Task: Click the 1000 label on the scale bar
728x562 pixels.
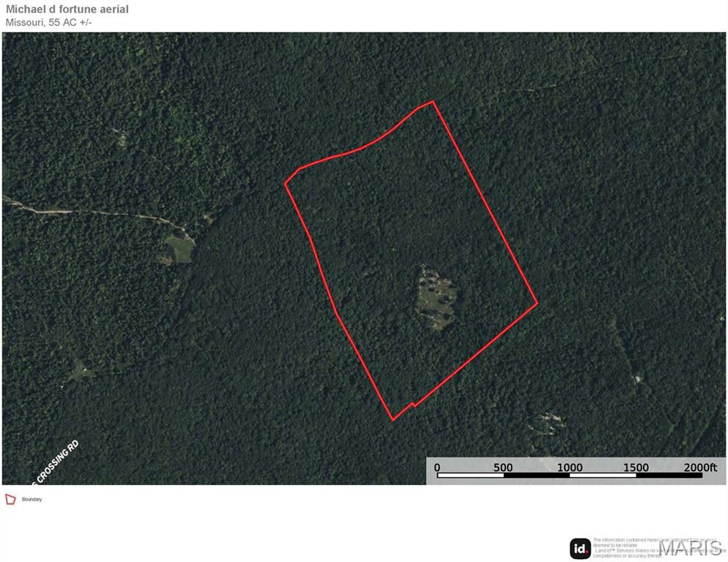Action: click(570, 468)
